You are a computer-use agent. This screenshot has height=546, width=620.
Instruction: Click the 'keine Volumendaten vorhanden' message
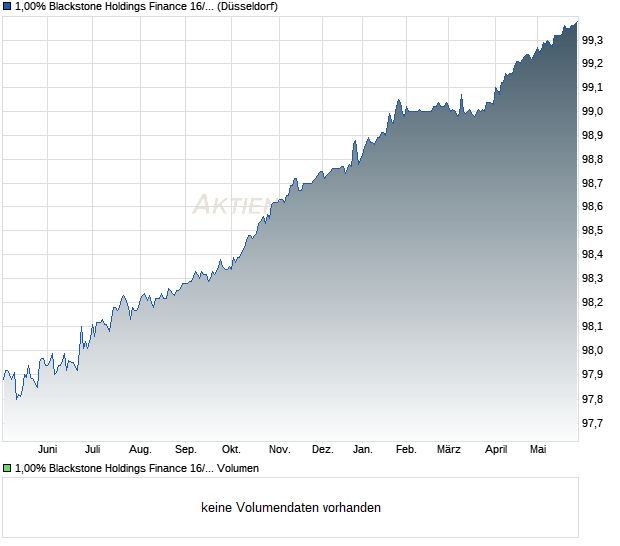pos(291,508)
